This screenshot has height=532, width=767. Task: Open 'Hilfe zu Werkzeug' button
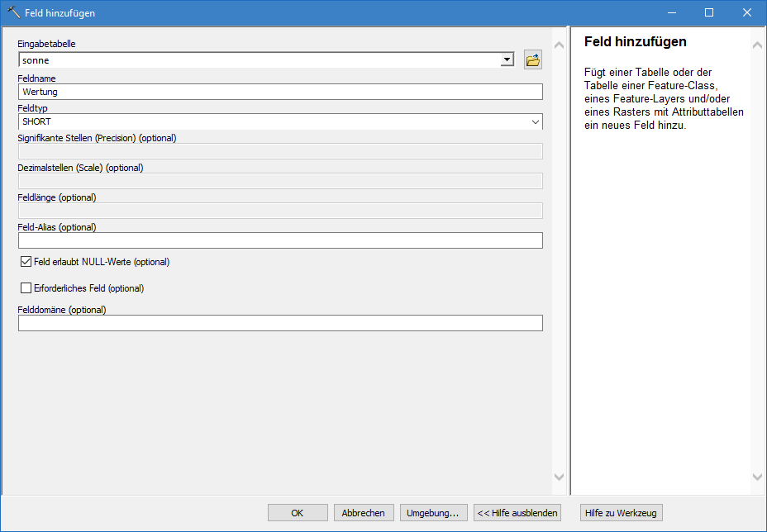pos(621,513)
